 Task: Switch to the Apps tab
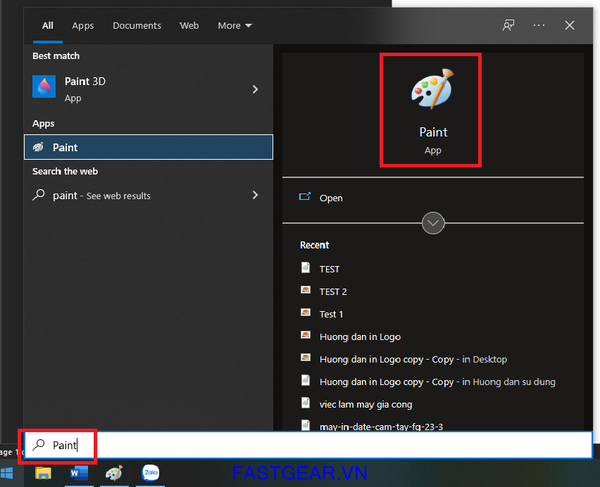pos(83,26)
